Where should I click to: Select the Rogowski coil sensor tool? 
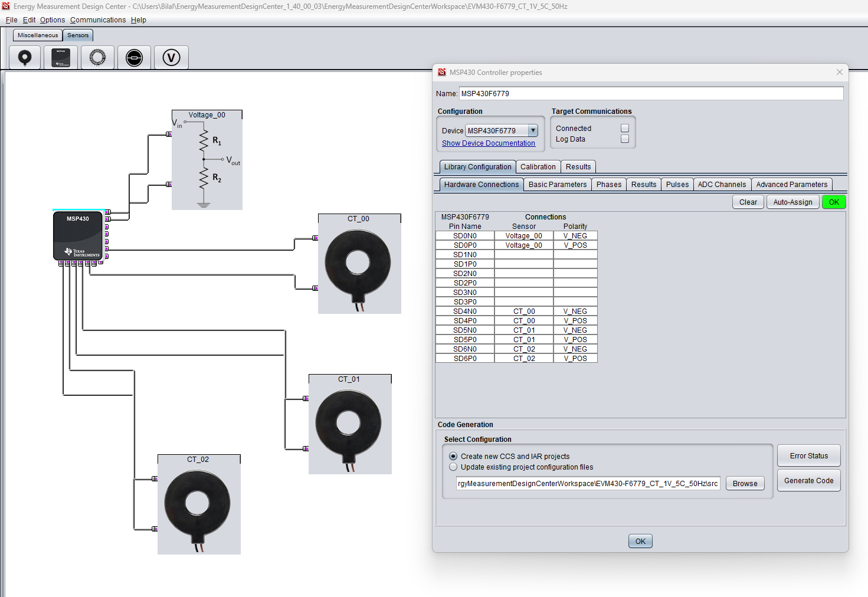tap(97, 58)
